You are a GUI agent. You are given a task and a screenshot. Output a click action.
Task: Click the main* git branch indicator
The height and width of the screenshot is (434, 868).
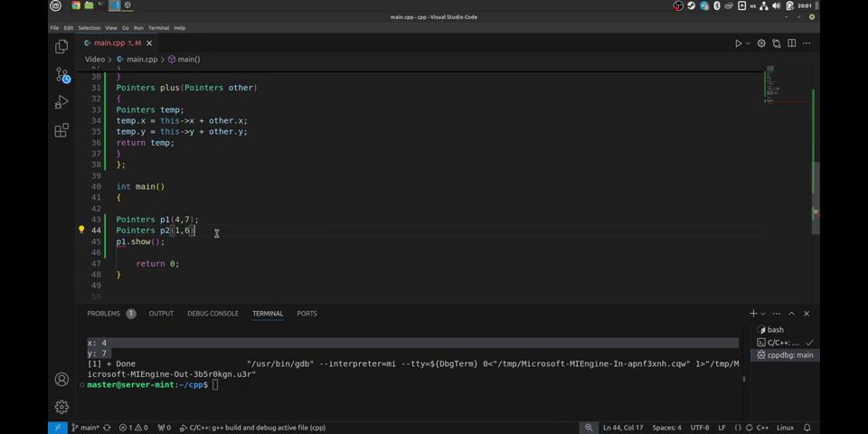coord(85,428)
